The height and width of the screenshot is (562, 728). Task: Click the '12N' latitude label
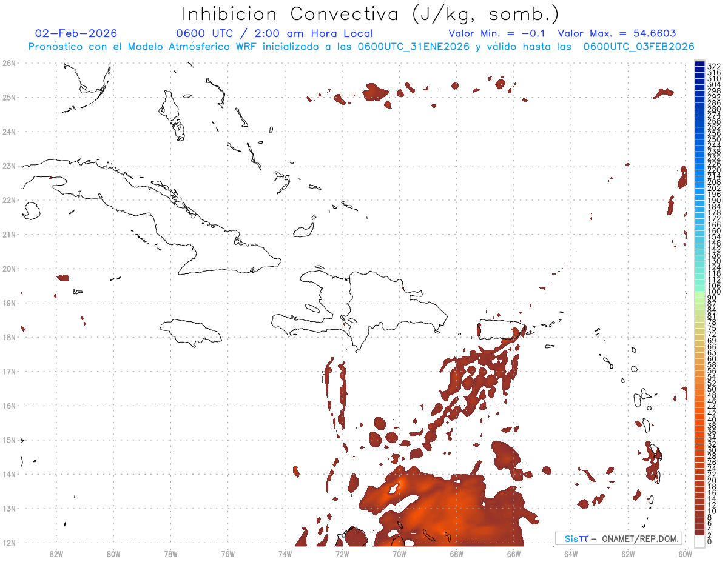(9, 543)
